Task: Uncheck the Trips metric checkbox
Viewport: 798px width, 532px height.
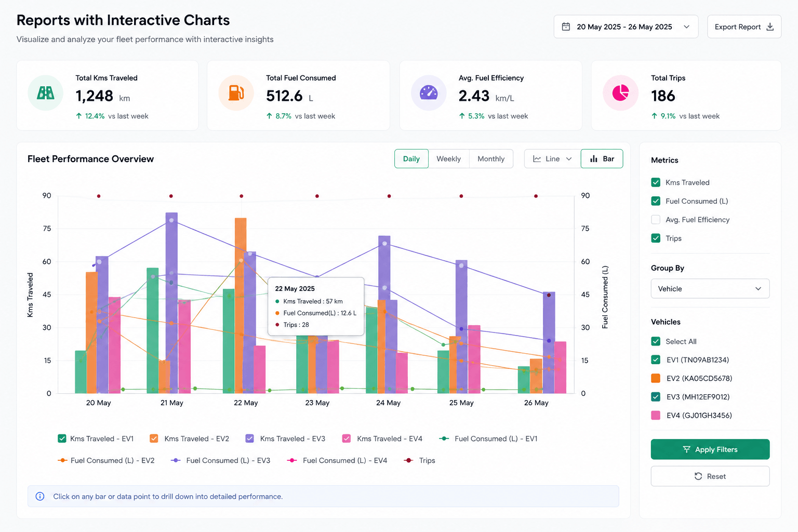Action: [656, 238]
